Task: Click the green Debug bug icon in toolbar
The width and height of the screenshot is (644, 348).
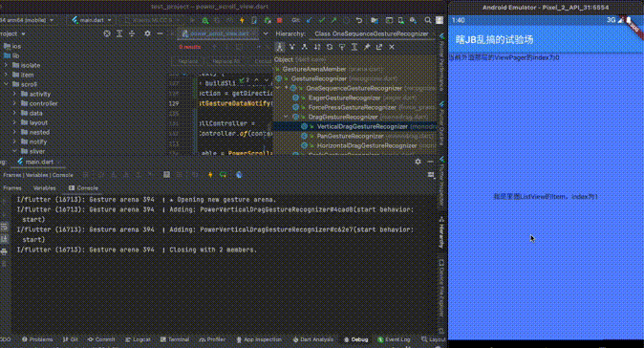Action: [x=204, y=20]
